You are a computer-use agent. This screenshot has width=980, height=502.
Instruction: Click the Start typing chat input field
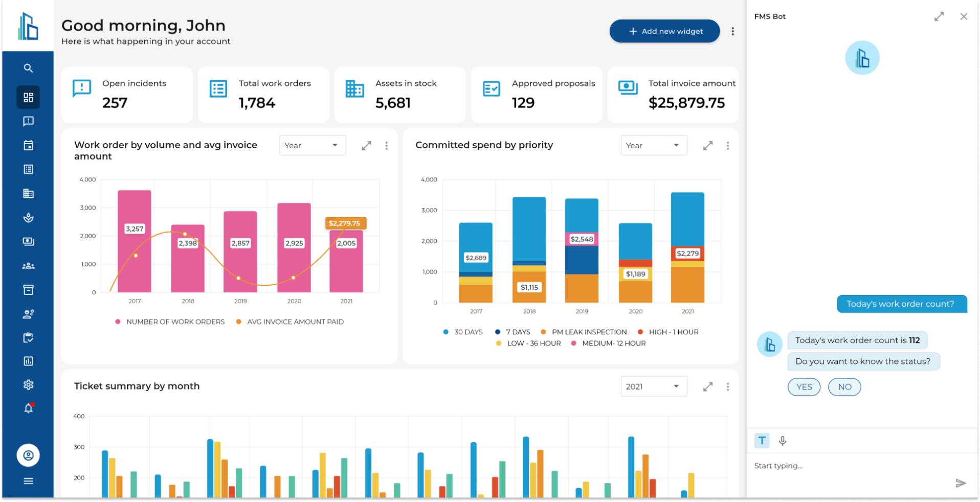818,466
